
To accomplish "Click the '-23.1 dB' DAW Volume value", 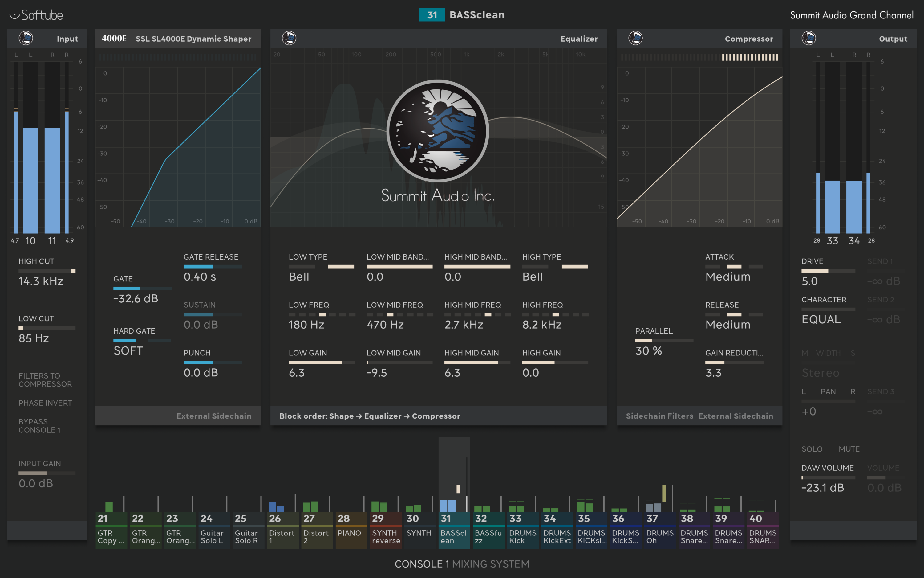I will point(822,488).
